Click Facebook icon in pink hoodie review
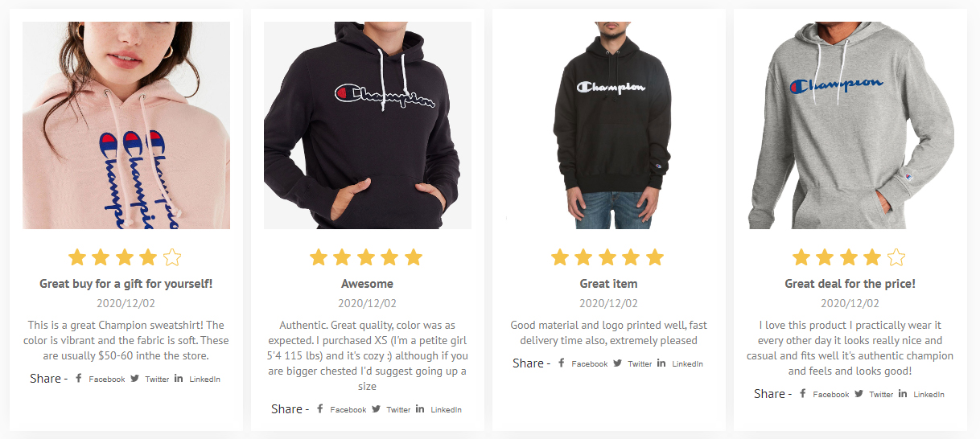Image resolution: width=980 pixels, height=439 pixels. coord(79,378)
